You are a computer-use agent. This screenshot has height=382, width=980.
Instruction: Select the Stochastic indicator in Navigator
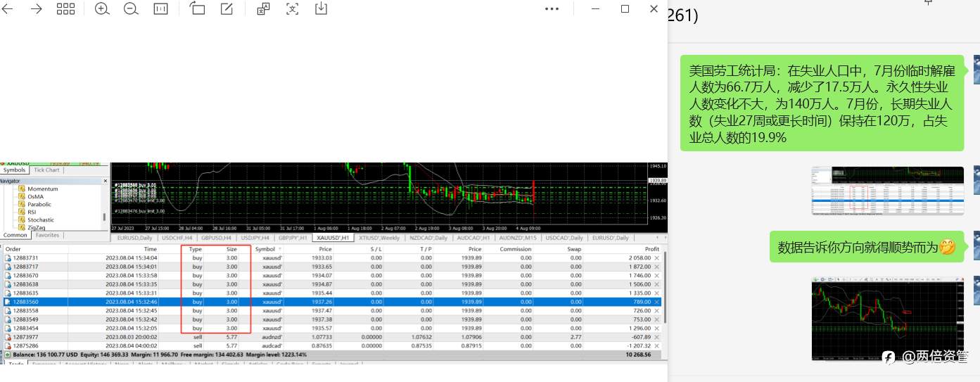click(x=41, y=219)
